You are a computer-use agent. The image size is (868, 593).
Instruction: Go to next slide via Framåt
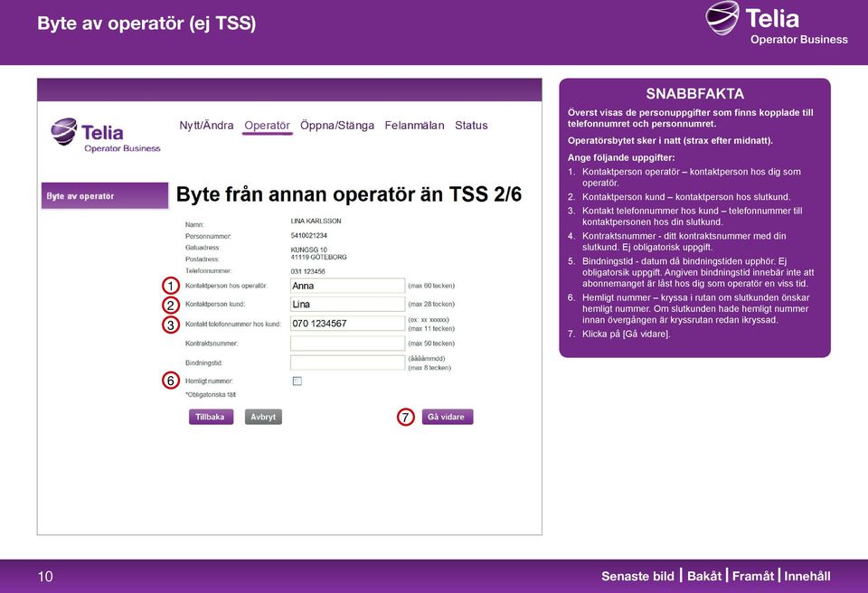pyautogui.click(x=753, y=577)
